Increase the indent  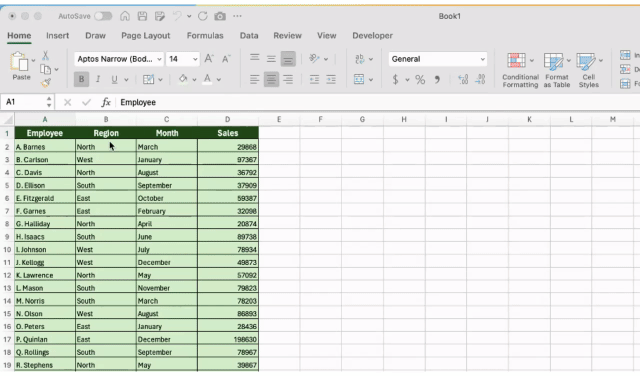331,79
